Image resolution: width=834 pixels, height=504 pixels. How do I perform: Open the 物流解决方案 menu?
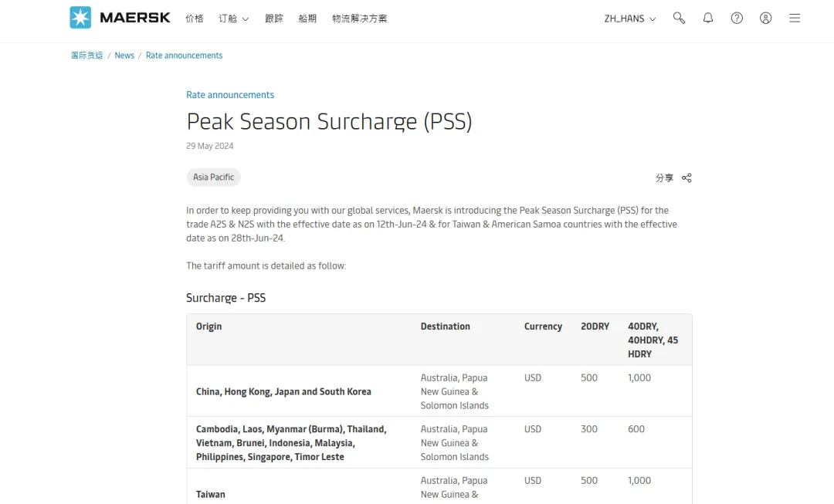pyautogui.click(x=360, y=19)
